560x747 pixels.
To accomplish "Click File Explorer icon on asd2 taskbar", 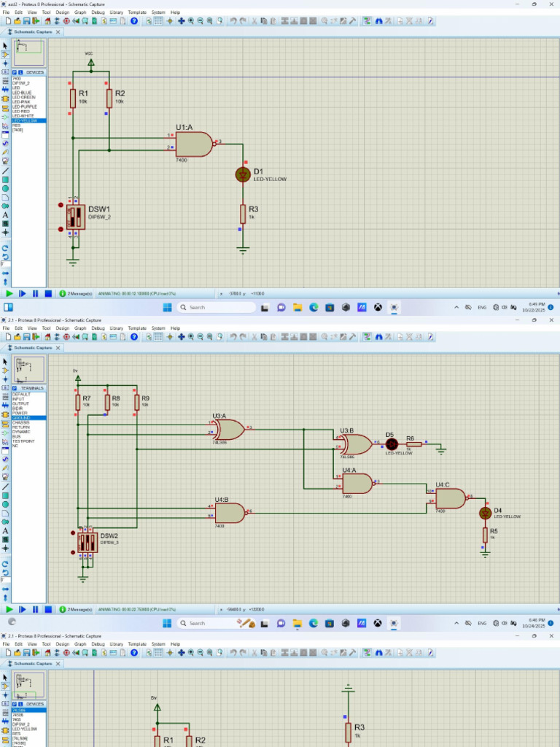I will 297,307.
